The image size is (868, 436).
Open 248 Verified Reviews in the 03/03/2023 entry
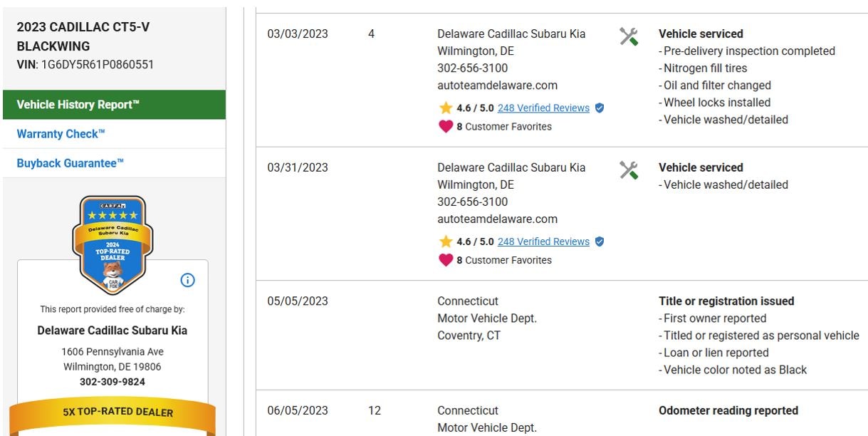(543, 108)
